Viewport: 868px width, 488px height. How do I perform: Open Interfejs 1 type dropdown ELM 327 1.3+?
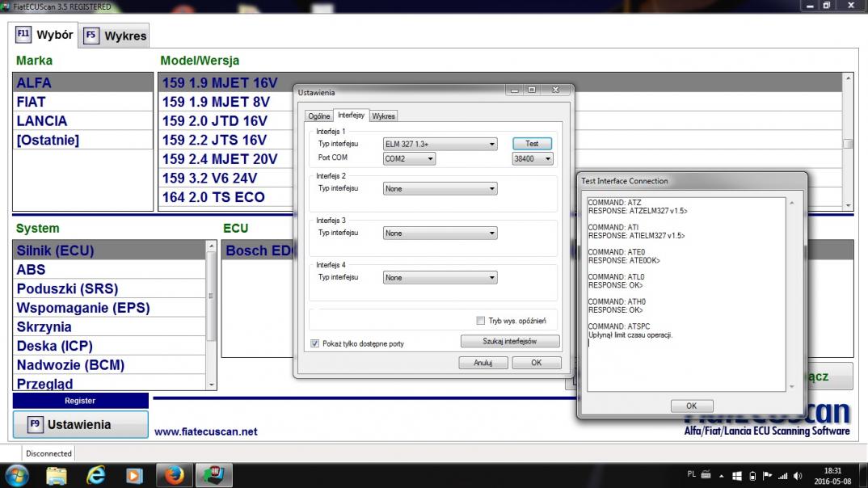[440, 144]
